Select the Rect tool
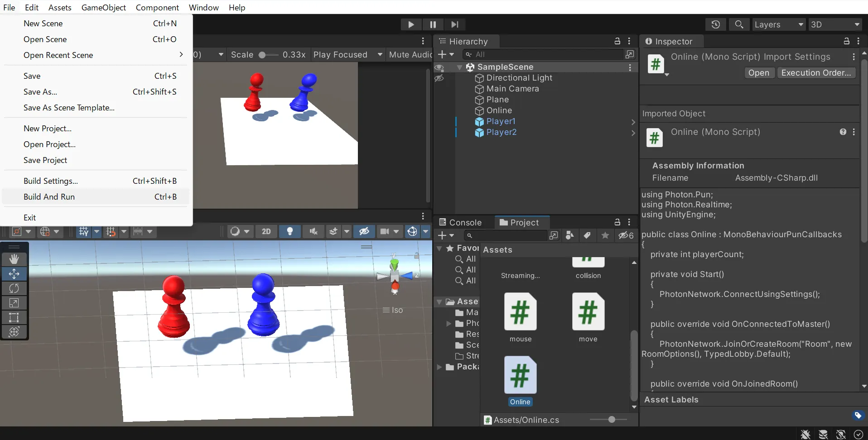868x440 pixels. (14, 317)
